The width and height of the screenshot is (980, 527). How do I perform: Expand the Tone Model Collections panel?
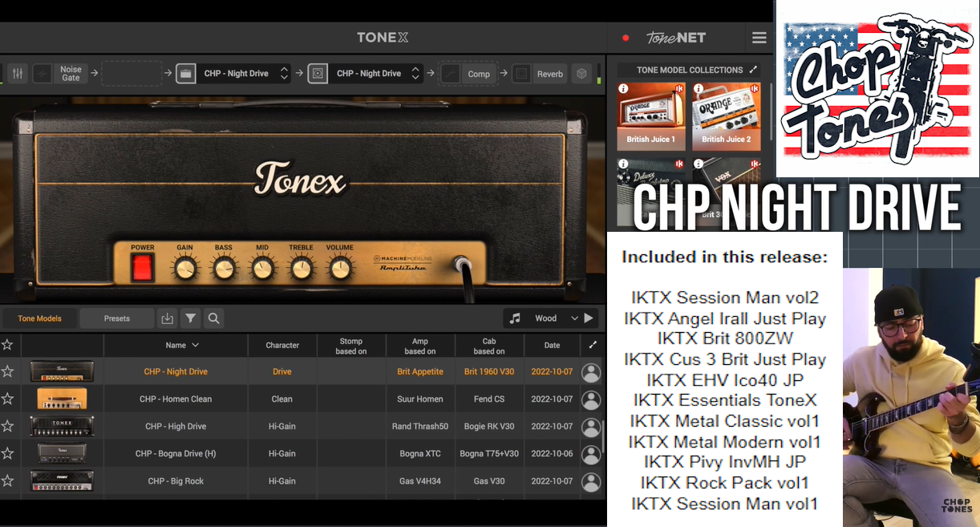(x=753, y=70)
